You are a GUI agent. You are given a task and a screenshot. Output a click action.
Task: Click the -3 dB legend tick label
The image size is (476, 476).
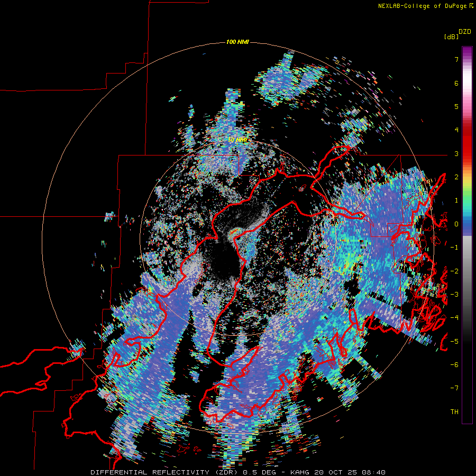coord(454,295)
